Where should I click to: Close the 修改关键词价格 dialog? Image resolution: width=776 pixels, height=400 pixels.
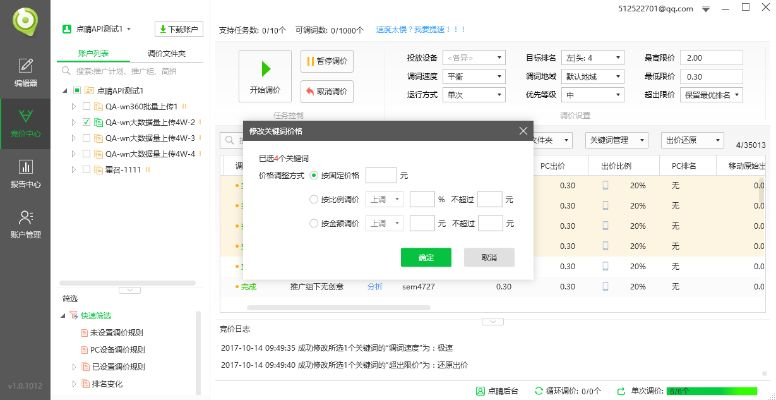tap(523, 131)
